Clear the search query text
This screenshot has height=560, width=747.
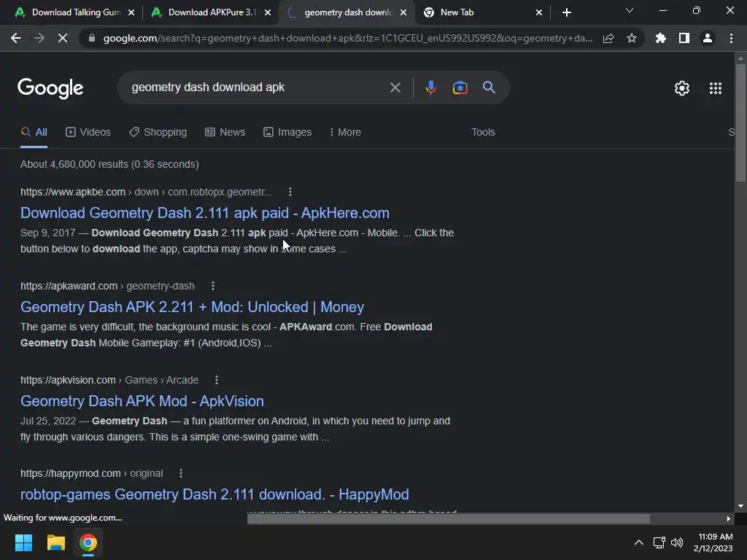pyautogui.click(x=395, y=87)
